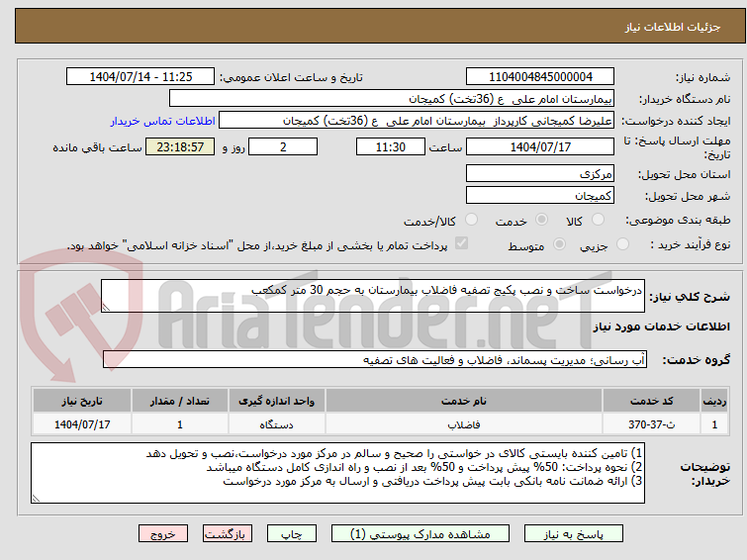Click the بازگشت back button
The width and height of the screenshot is (747, 560).
pyautogui.click(x=228, y=534)
